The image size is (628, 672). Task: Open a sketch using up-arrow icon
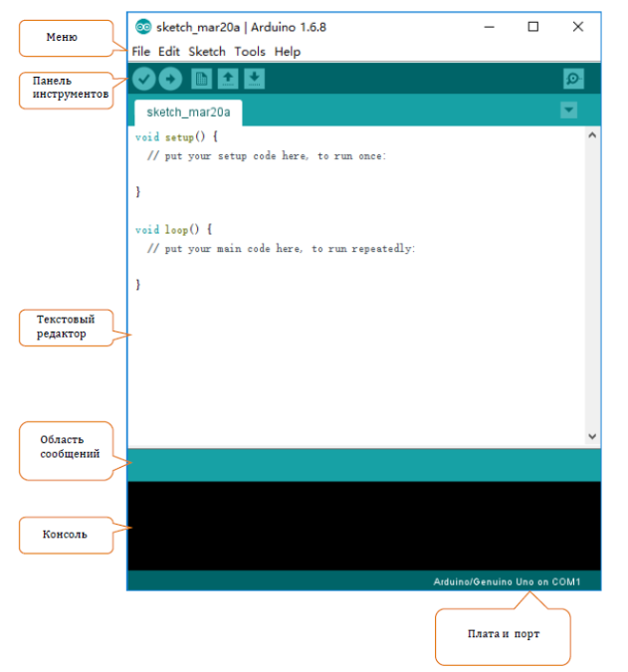click(x=228, y=79)
